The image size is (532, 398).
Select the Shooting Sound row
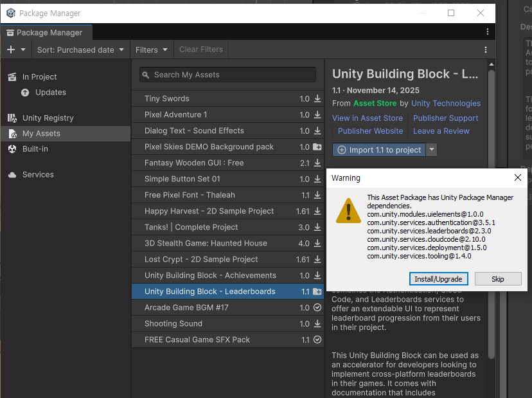pyautogui.click(x=227, y=323)
